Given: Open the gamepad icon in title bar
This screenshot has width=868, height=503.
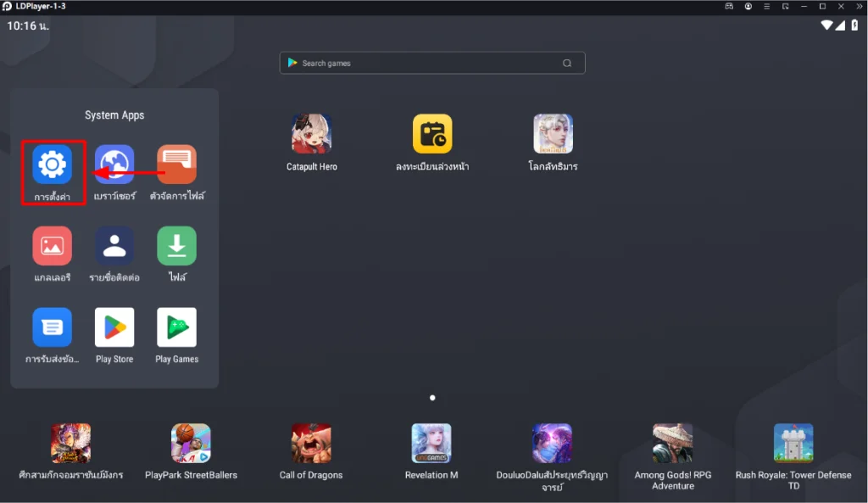Looking at the screenshot, I should pyautogui.click(x=729, y=6).
